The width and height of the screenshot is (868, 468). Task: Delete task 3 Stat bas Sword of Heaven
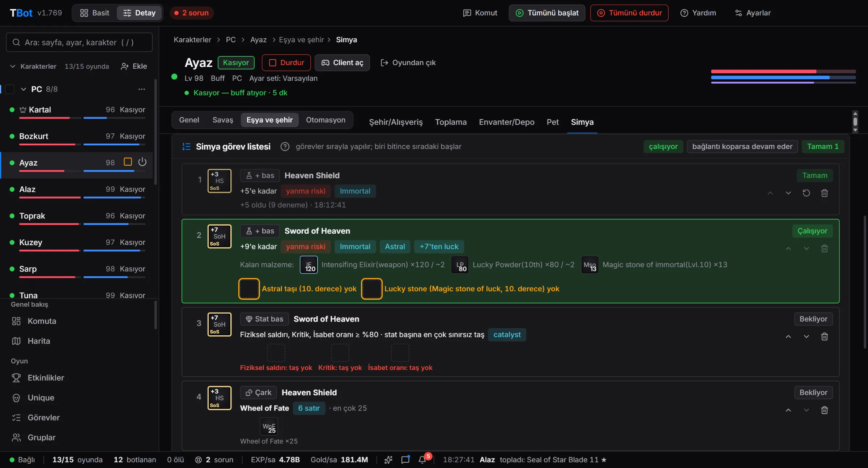point(824,337)
